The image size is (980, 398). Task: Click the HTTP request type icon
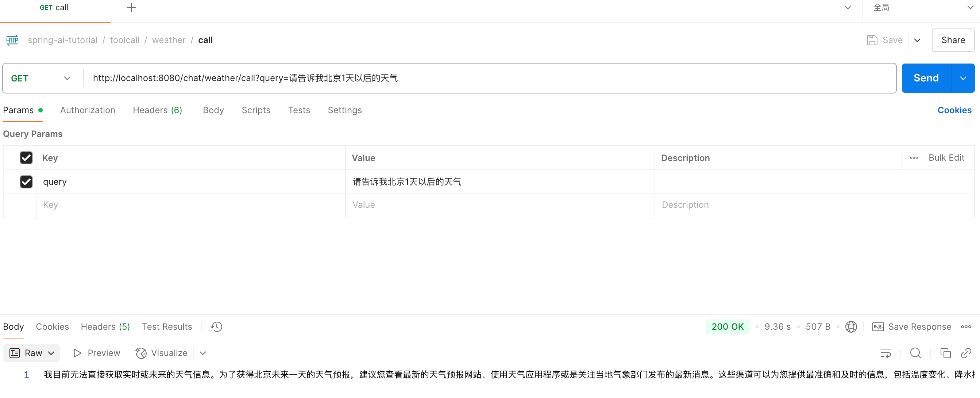[x=12, y=40]
